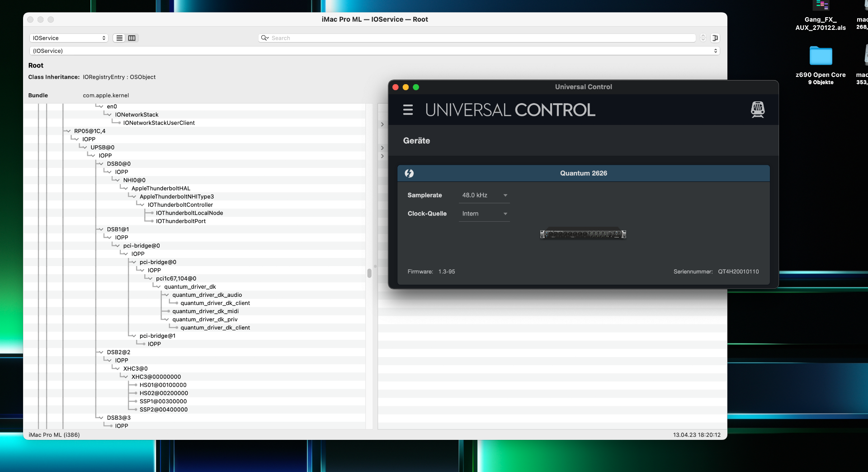
Task: Select the IONetworkStack tree row
Action: coord(137,115)
